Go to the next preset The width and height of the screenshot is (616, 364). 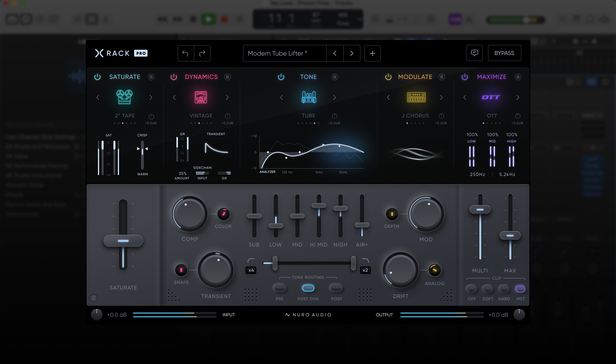click(351, 53)
